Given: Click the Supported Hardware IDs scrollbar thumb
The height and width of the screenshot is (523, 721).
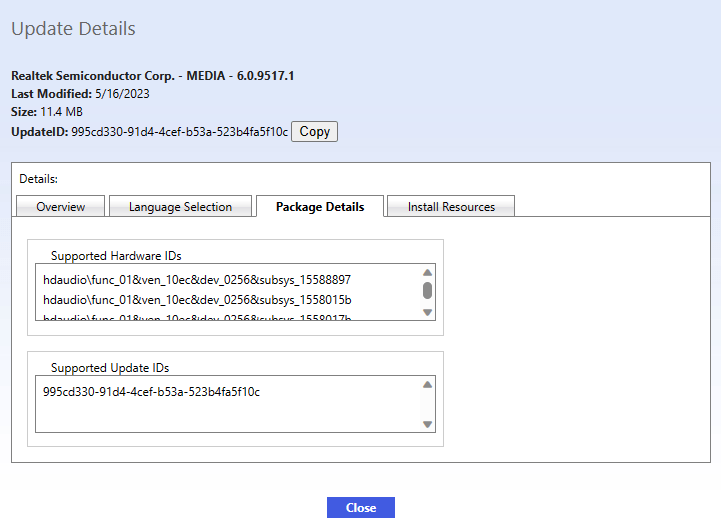Looking at the screenshot, I should pyautogui.click(x=427, y=291).
